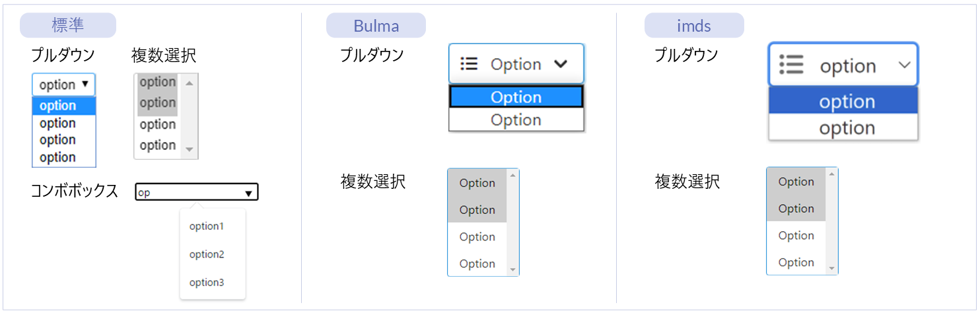The height and width of the screenshot is (315, 980).
Task: Select third Option in Bulma multi-select list
Action: coord(477,237)
